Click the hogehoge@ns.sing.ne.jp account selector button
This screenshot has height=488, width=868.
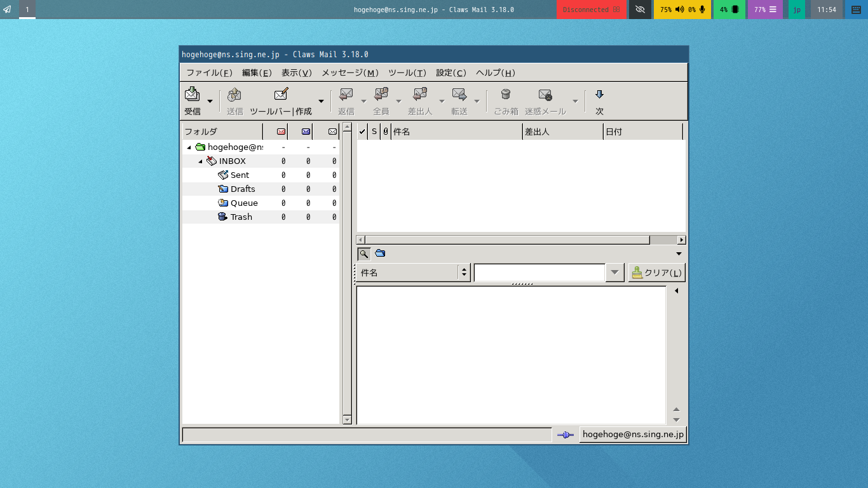[x=633, y=435]
